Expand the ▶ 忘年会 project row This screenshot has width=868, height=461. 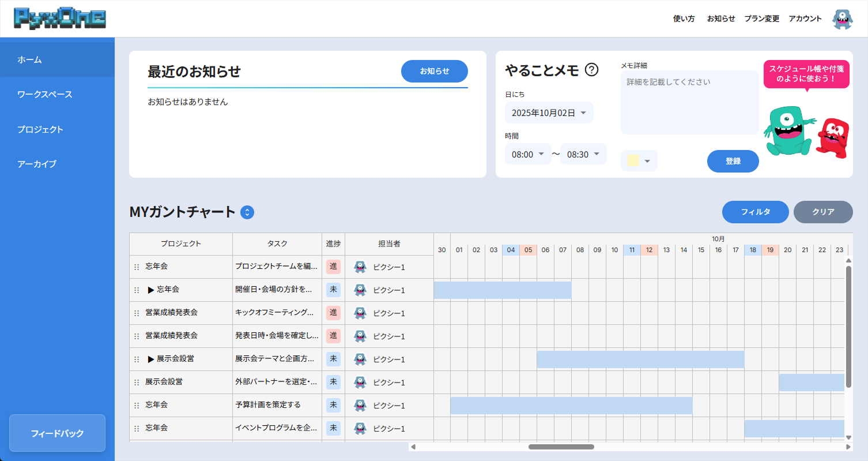pos(151,290)
